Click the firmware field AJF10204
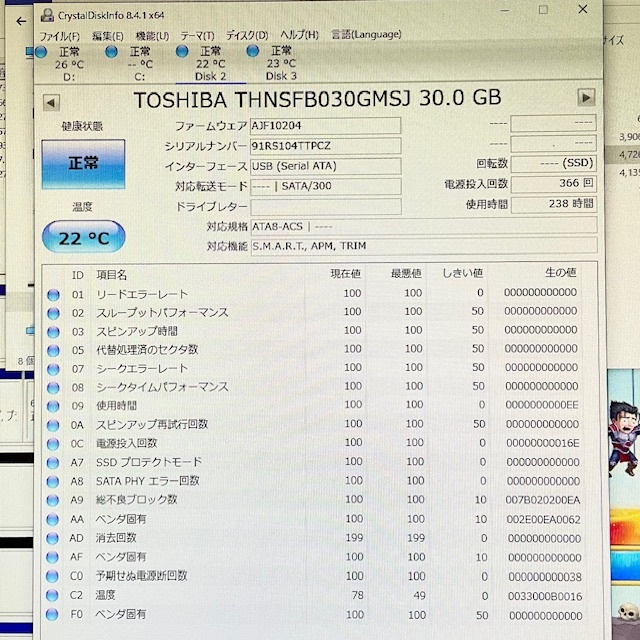Viewport: 640px width, 640px height. click(325, 126)
